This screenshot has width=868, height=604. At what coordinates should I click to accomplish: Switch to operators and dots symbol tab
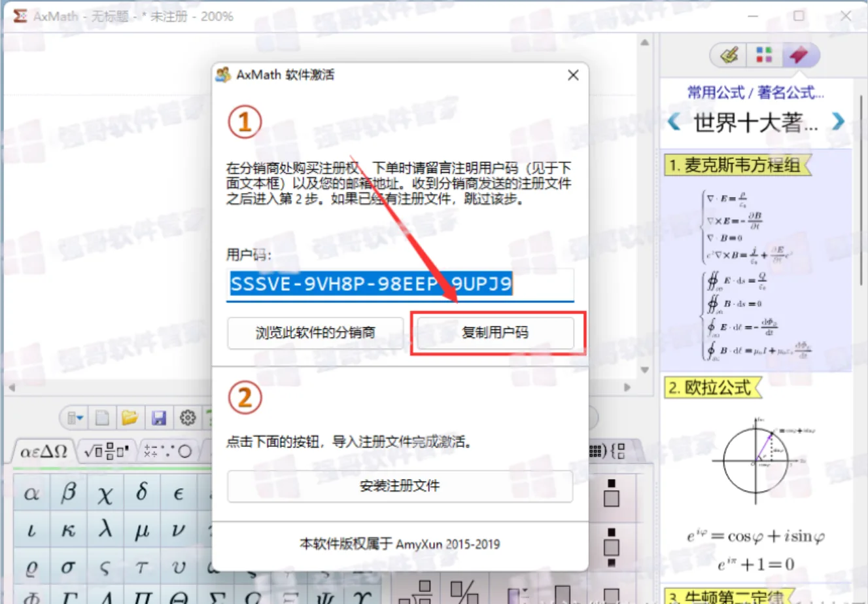tap(167, 451)
